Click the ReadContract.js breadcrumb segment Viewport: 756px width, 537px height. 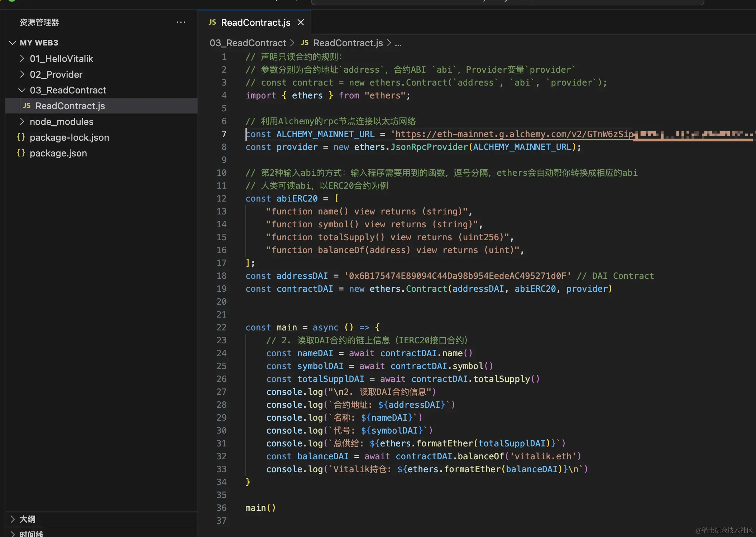tap(348, 43)
